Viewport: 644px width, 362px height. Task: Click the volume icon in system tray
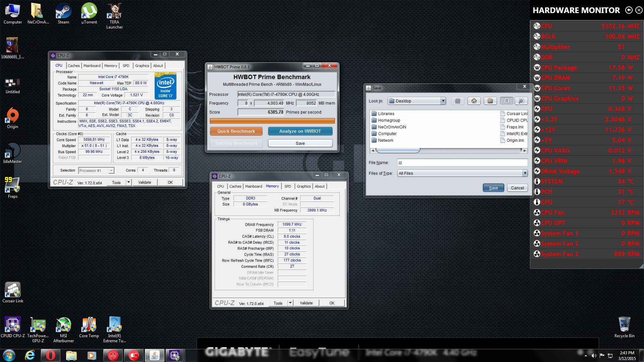[594, 356]
